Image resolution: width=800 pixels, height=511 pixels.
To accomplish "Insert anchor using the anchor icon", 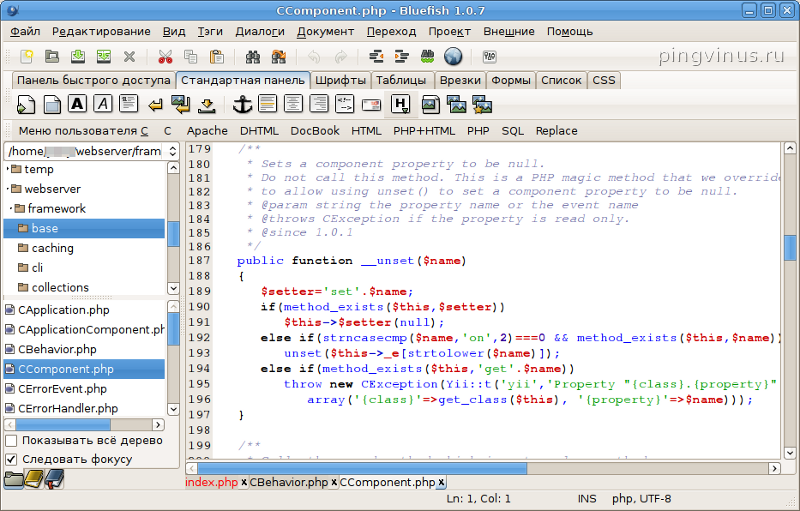I will pyautogui.click(x=242, y=105).
